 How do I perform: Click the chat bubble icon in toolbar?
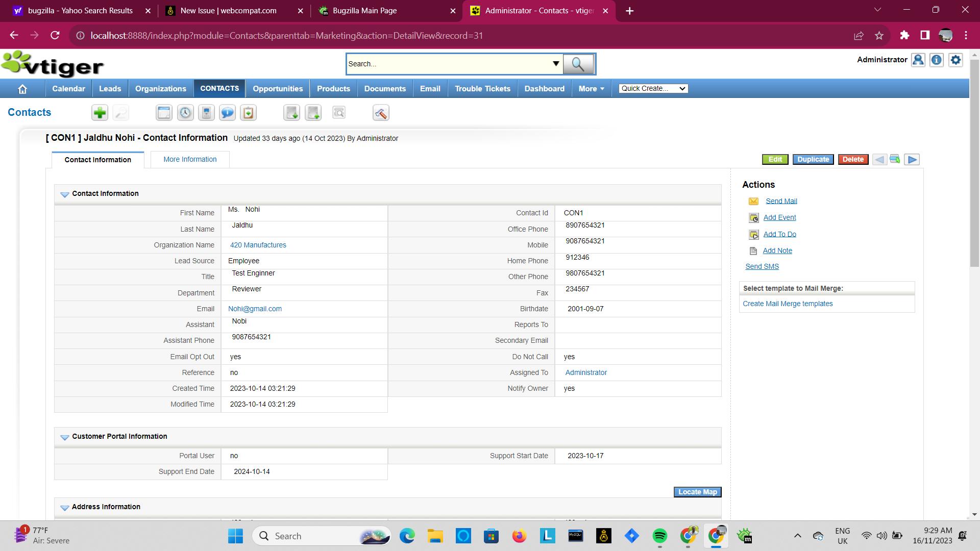pos(227,113)
